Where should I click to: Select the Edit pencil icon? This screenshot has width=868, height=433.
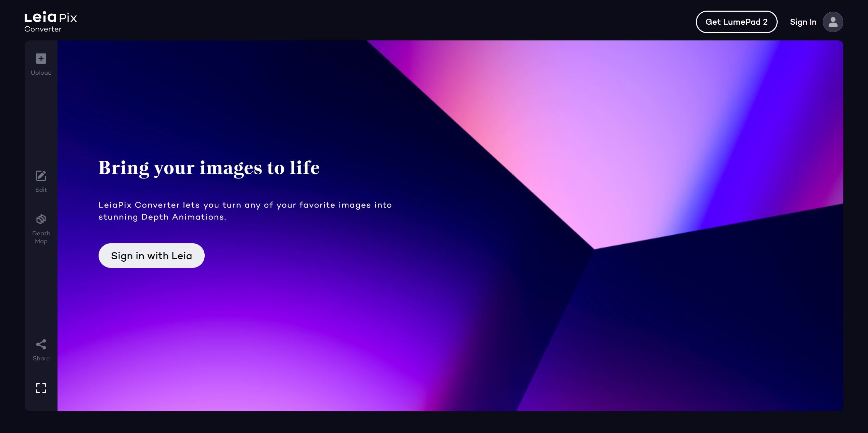click(41, 176)
